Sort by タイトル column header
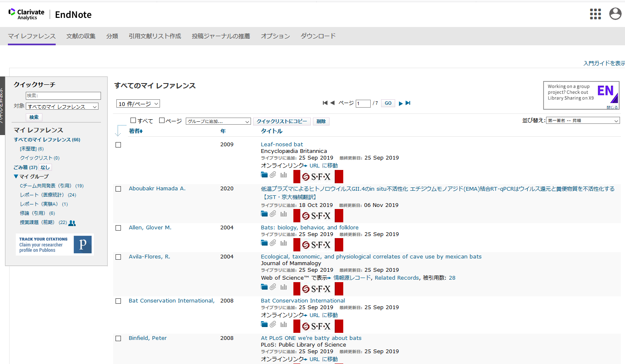The image size is (625, 364). [x=272, y=131]
